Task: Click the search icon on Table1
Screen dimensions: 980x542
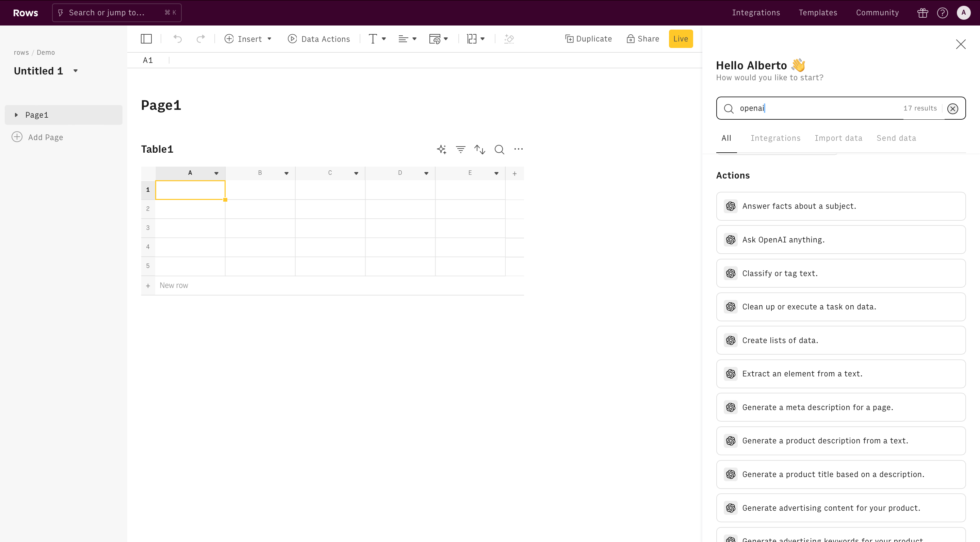Action: click(499, 149)
